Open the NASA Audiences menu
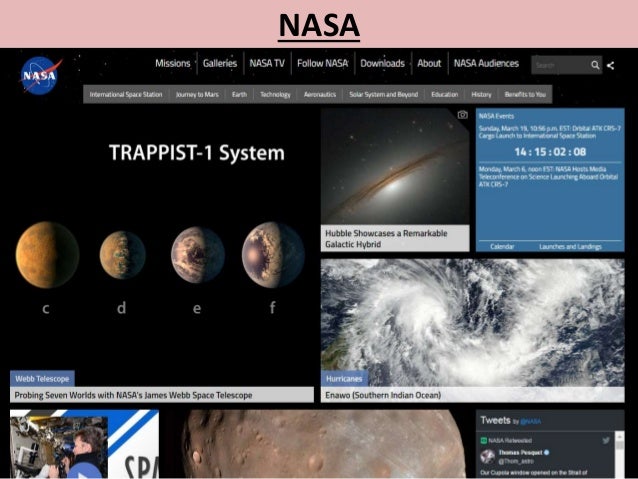Viewport: 638px width, 479px height. click(486, 63)
